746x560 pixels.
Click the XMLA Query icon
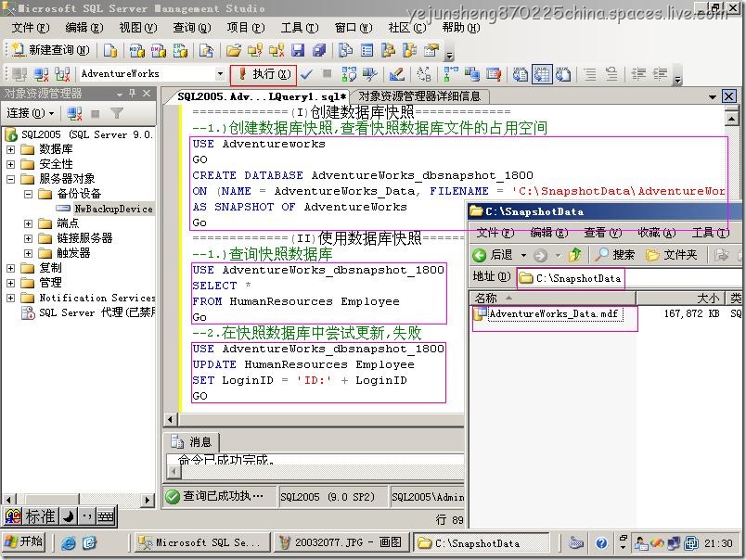tap(180, 50)
